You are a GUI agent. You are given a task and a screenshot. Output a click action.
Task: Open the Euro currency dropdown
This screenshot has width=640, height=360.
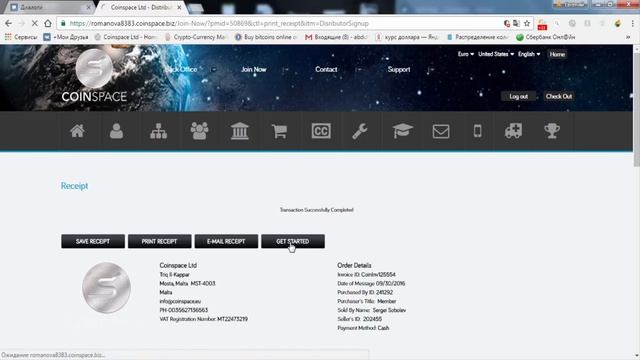[466, 54]
